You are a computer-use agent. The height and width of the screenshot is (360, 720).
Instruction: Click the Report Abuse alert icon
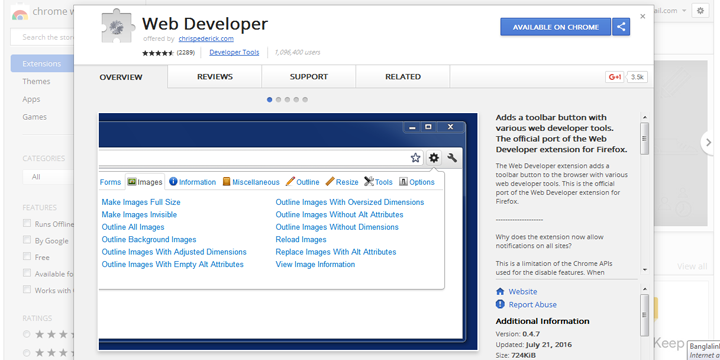pyautogui.click(x=500, y=304)
